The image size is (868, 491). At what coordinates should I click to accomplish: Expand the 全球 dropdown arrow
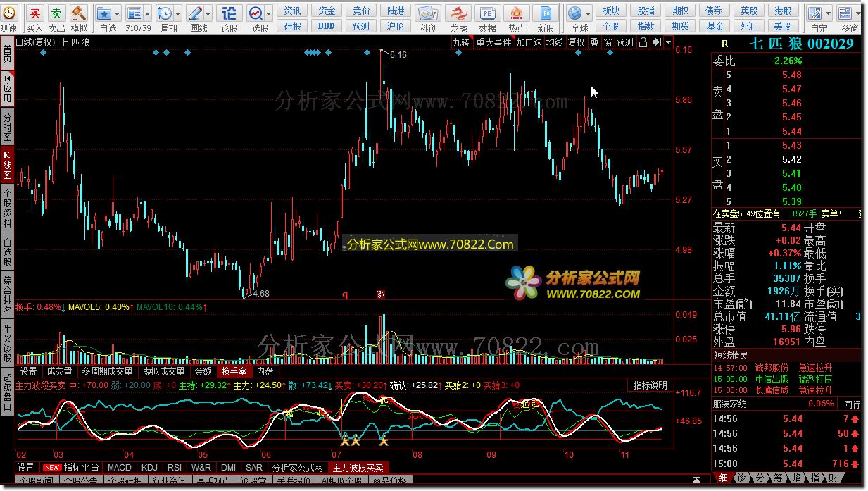[x=589, y=13]
